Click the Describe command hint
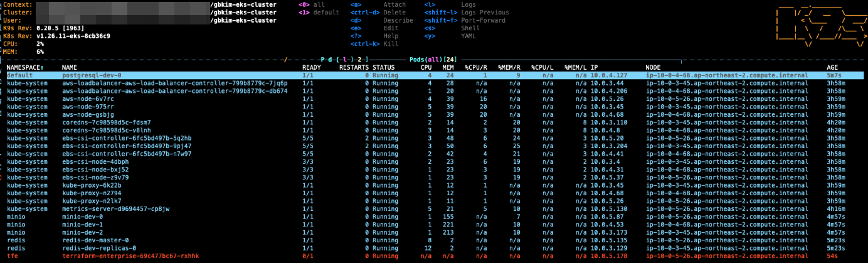Image resolution: width=868 pixels, height=263 pixels. coord(398,20)
